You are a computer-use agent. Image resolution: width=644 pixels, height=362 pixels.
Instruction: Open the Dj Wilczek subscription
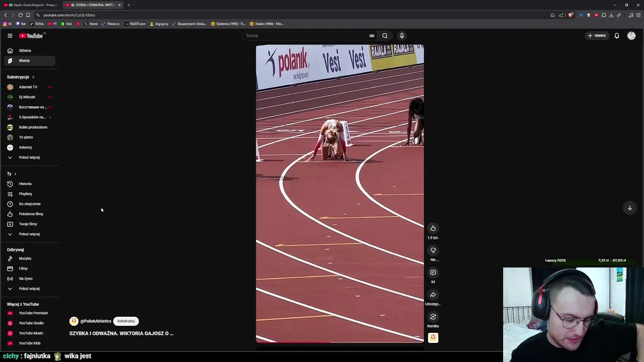[x=29, y=97]
